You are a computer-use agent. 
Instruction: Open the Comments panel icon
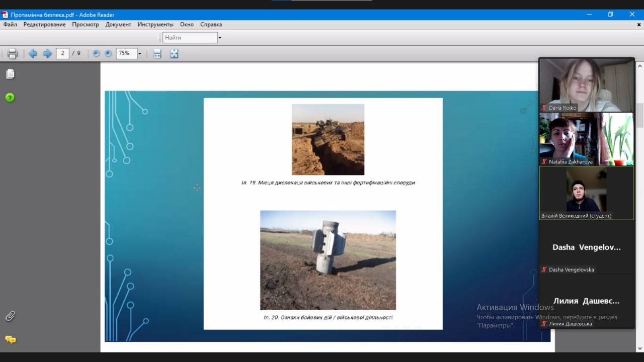coord(10,340)
